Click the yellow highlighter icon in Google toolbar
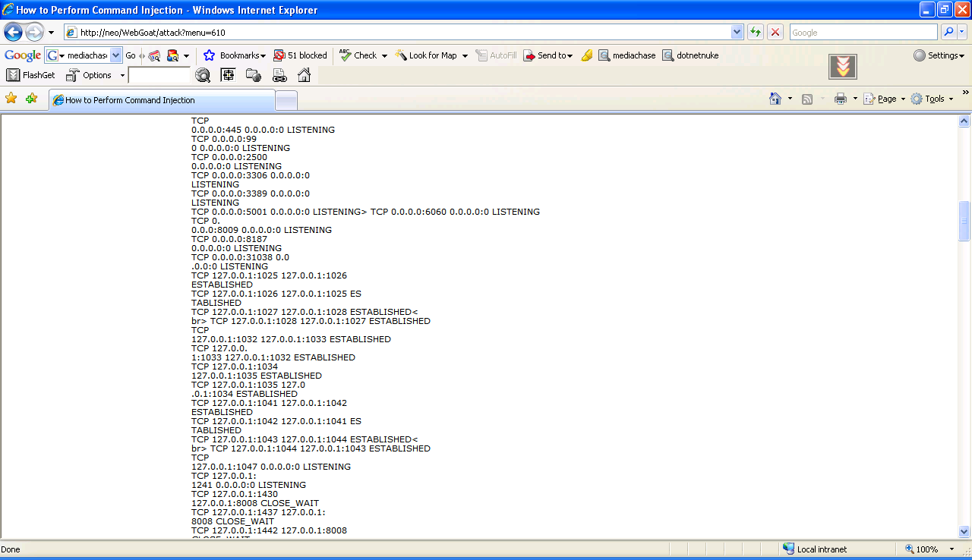The height and width of the screenshot is (560, 972). click(586, 55)
